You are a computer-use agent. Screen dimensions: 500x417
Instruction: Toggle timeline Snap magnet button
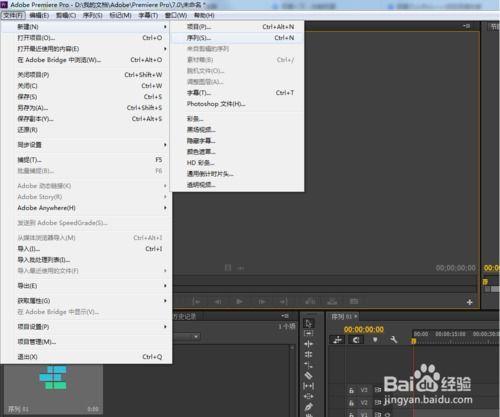click(356, 340)
